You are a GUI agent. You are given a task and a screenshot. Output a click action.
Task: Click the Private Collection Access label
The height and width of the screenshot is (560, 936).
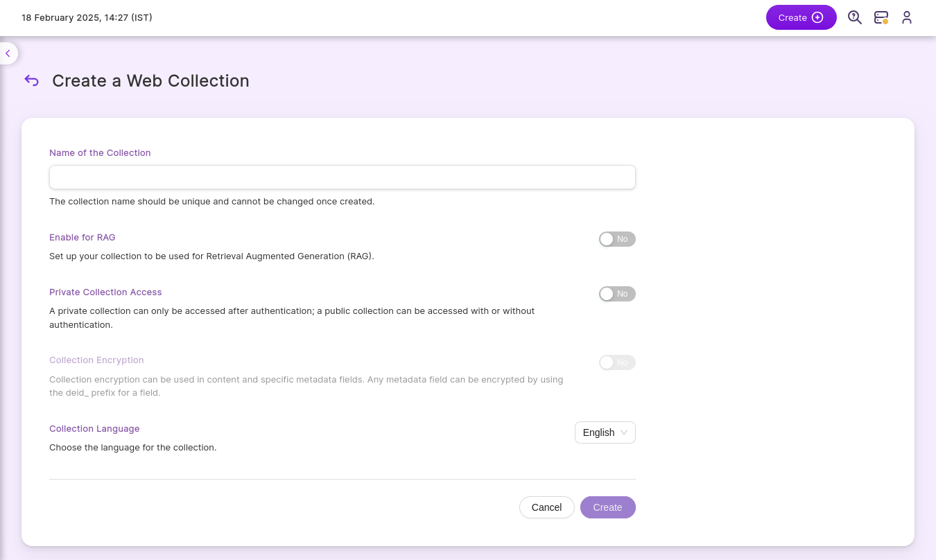click(105, 292)
